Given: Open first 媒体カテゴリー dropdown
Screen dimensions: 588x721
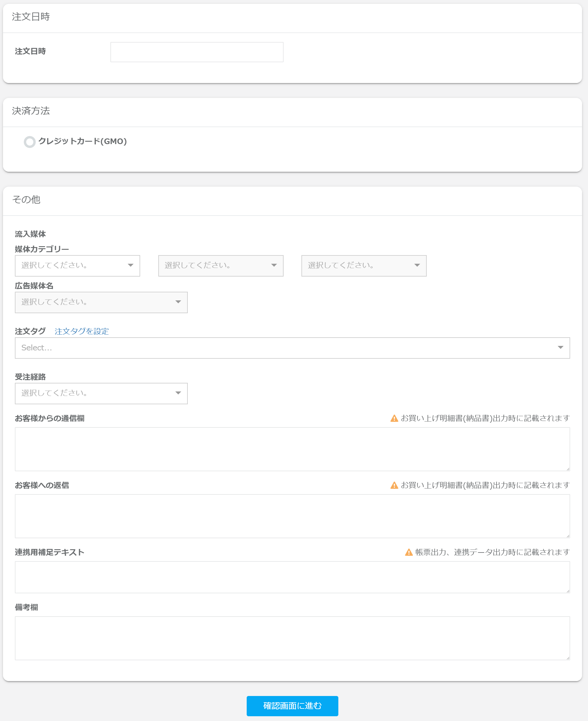Looking at the screenshot, I should tap(77, 266).
